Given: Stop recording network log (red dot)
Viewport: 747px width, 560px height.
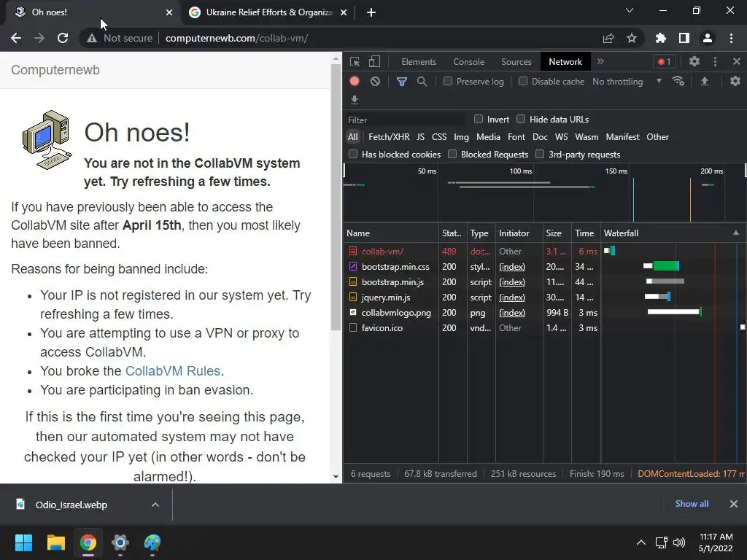Looking at the screenshot, I should 355,82.
